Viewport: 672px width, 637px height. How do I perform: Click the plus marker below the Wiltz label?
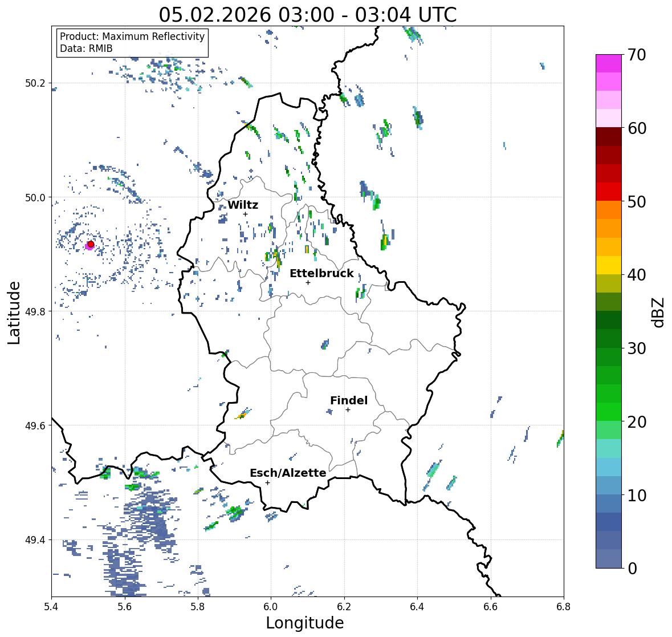pos(245,214)
